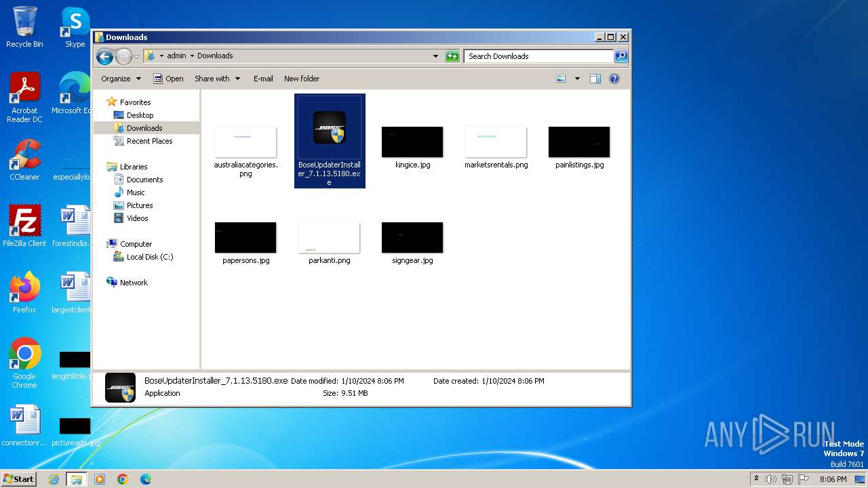
Task: Open the recent pages dropdown arrow
Action: 136,56
